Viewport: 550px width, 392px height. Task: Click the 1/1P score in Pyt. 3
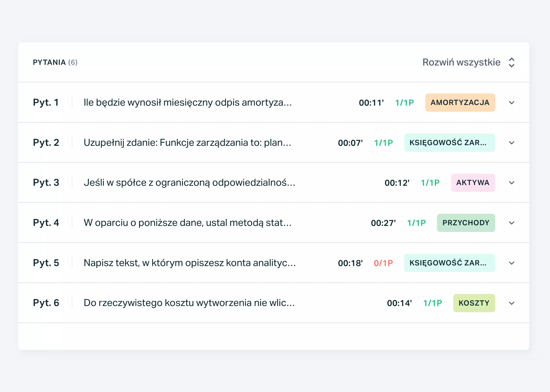[430, 183]
